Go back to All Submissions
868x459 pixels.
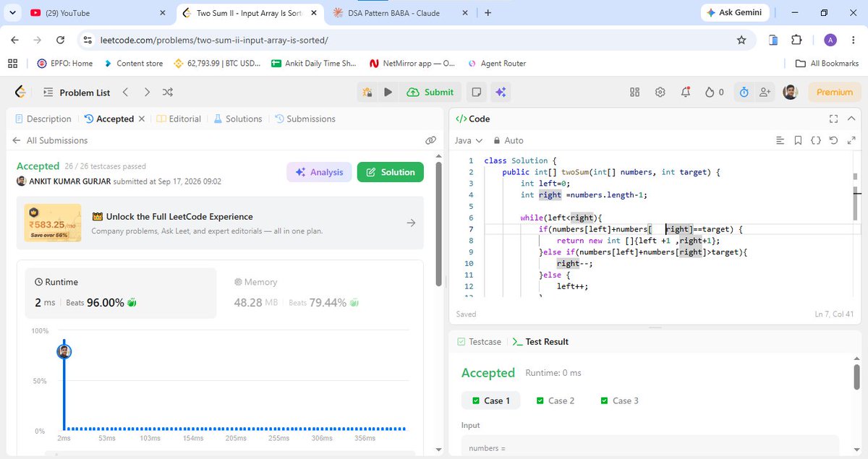coord(50,140)
